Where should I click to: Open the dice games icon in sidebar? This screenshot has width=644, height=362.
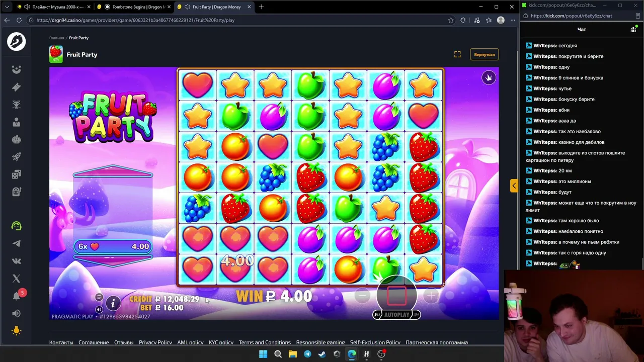pyautogui.click(x=16, y=174)
